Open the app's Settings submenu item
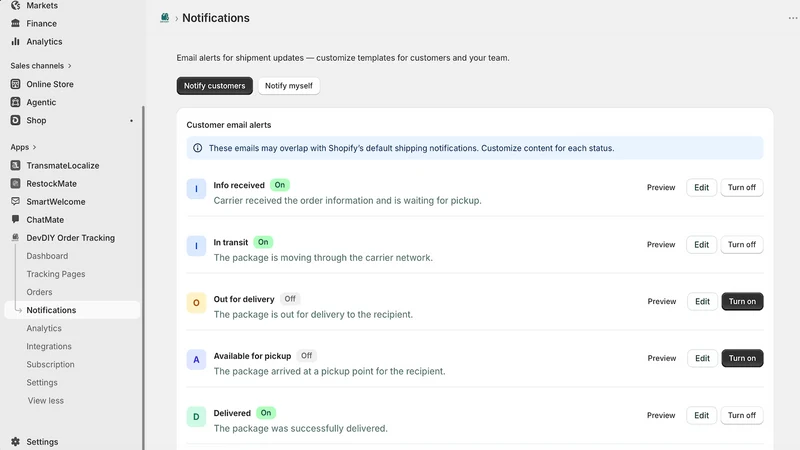 click(42, 382)
